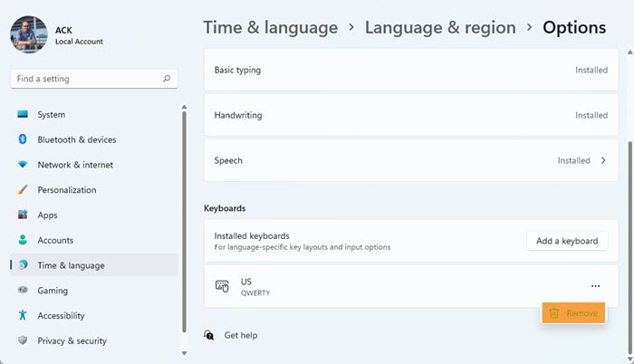
Task: Click the ACK profile picture
Action: coord(28,34)
